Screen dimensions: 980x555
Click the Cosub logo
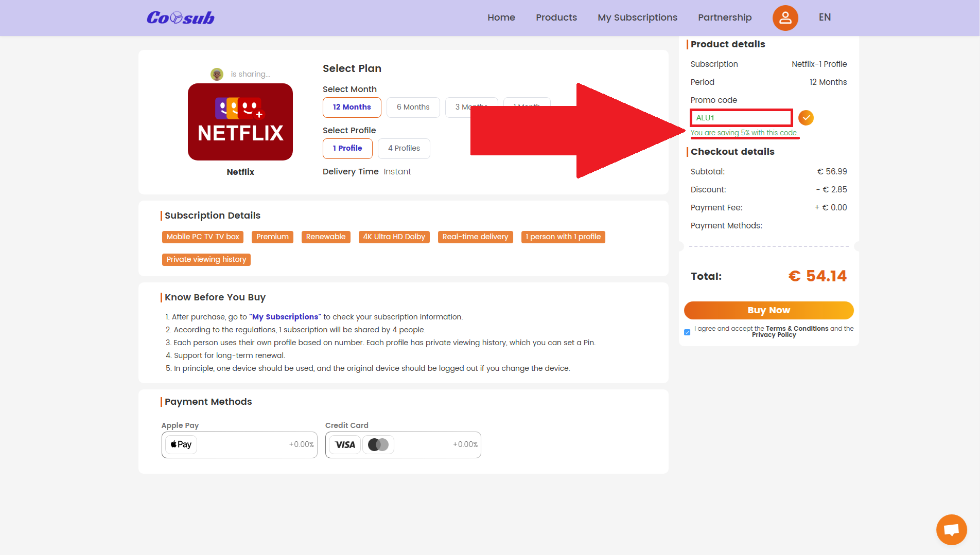[181, 17]
